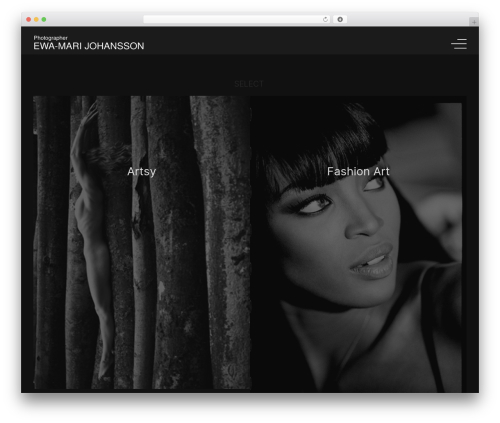Focus the browser address bar

[237, 19]
